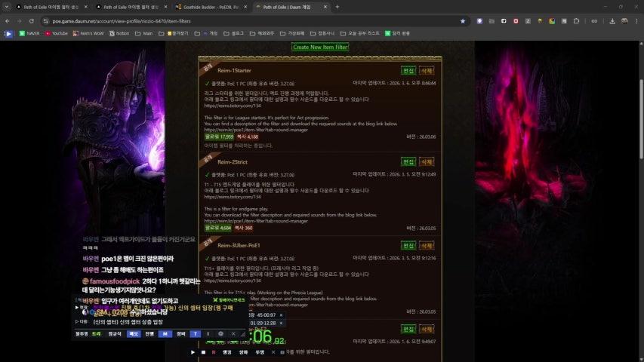The height and width of the screenshot is (362, 644).
Task: Open the multicolored square extension icon
Action: tap(552, 21)
